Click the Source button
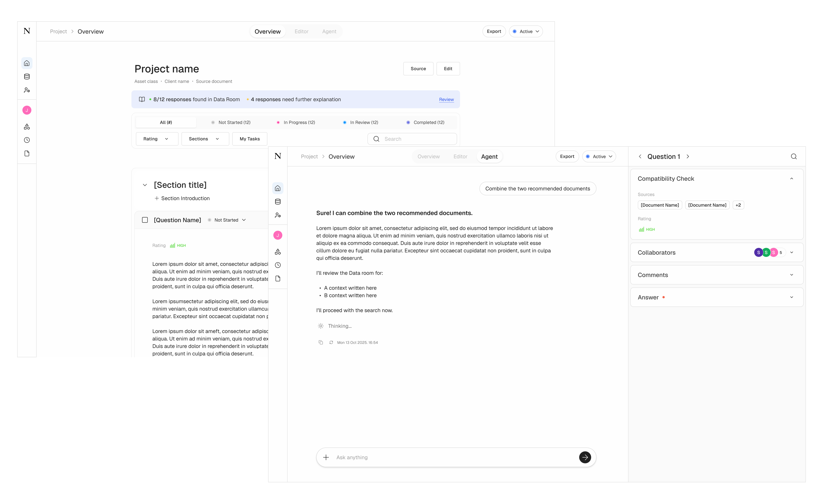The image size is (832, 504). click(418, 69)
